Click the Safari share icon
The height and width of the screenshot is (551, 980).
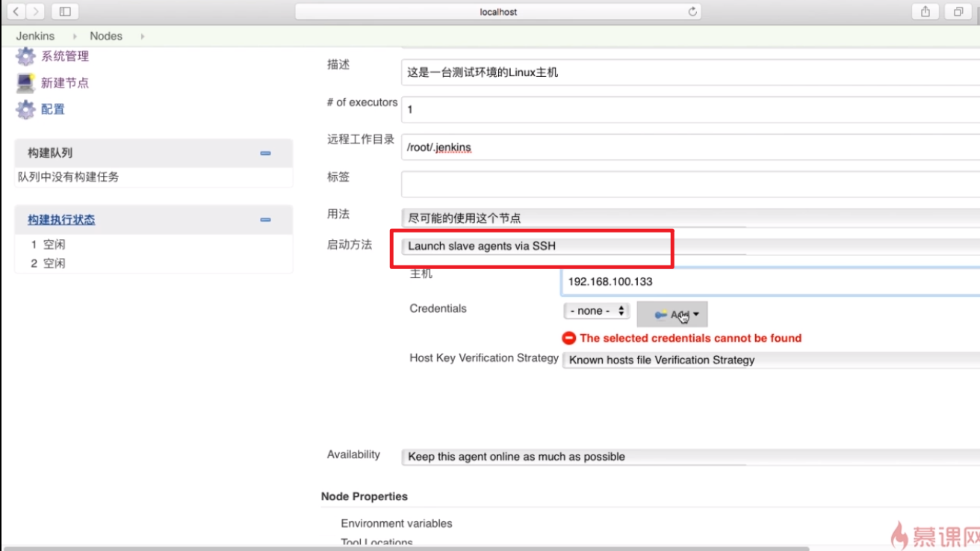click(x=925, y=11)
